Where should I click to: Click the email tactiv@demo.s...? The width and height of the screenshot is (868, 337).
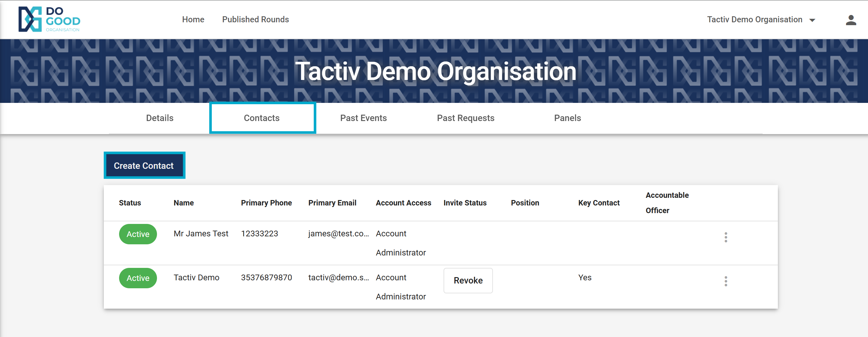(x=338, y=277)
